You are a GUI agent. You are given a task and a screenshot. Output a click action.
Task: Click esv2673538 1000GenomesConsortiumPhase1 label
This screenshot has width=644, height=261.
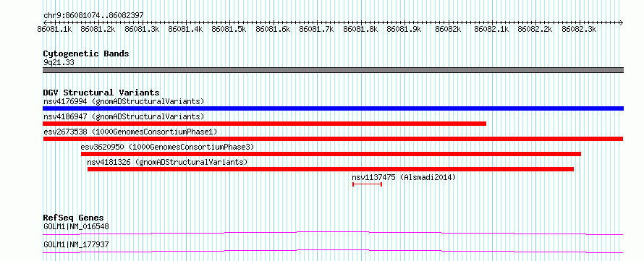tap(130, 132)
